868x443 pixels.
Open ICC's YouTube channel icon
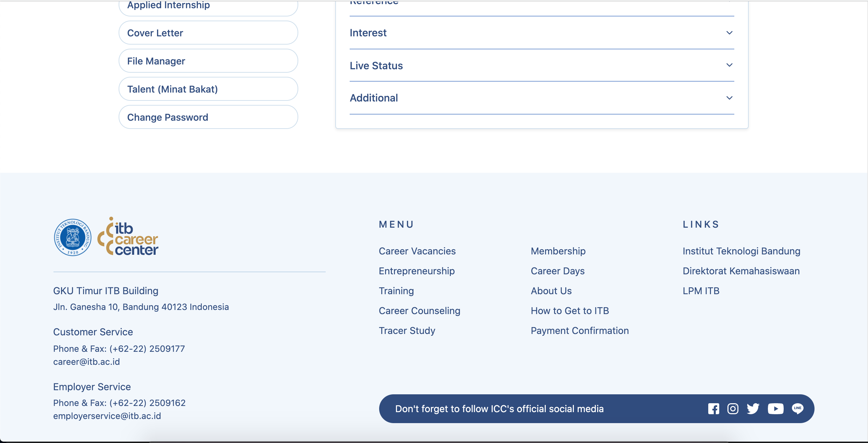[775, 409]
